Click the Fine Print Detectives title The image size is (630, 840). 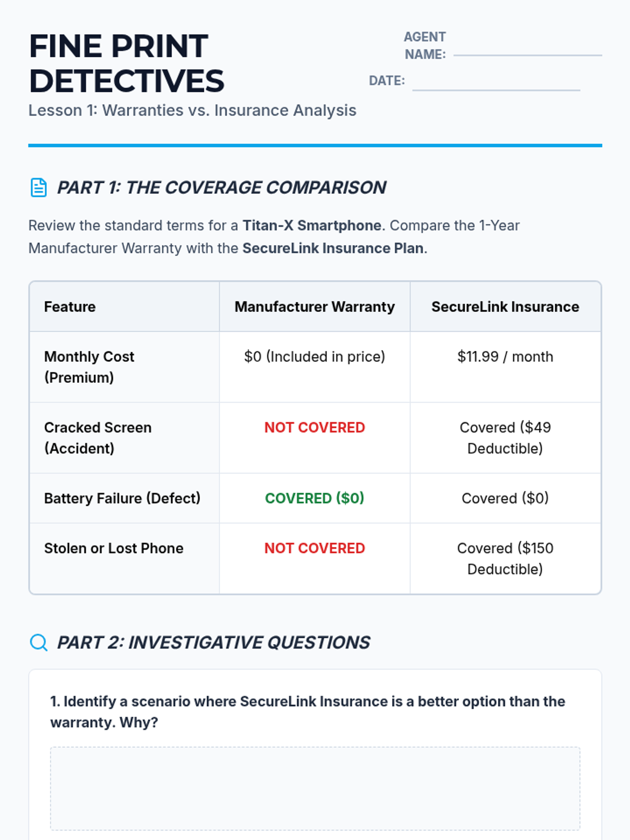coord(127,64)
